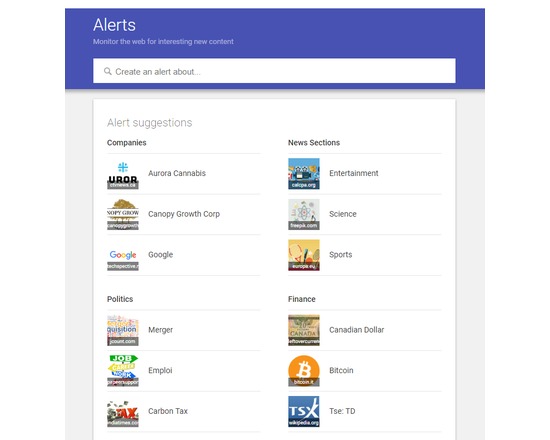Select the 'Tse: TD' label
This screenshot has height=440, width=550.
[x=342, y=411]
